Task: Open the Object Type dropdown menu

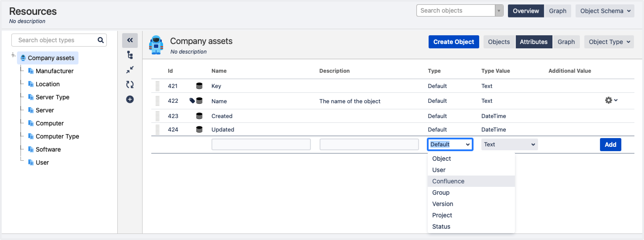Action: pyautogui.click(x=609, y=42)
